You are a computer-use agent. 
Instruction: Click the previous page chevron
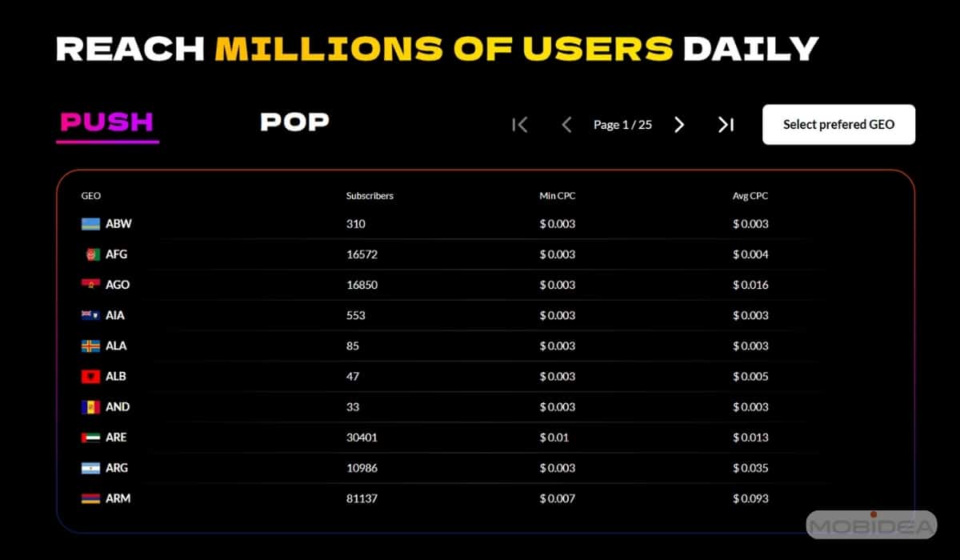pos(566,125)
